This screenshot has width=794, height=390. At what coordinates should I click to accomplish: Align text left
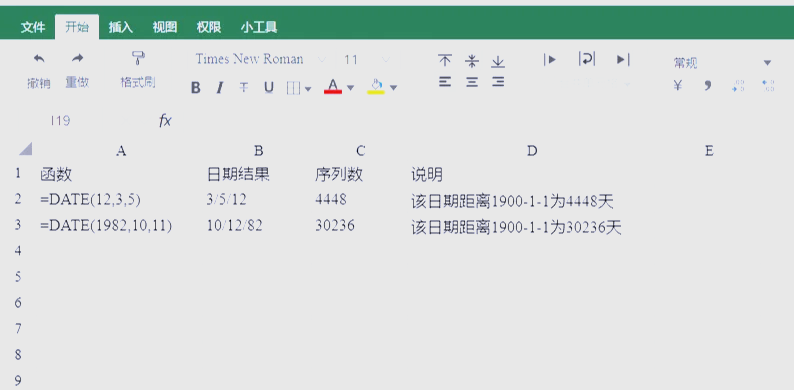[x=445, y=82]
